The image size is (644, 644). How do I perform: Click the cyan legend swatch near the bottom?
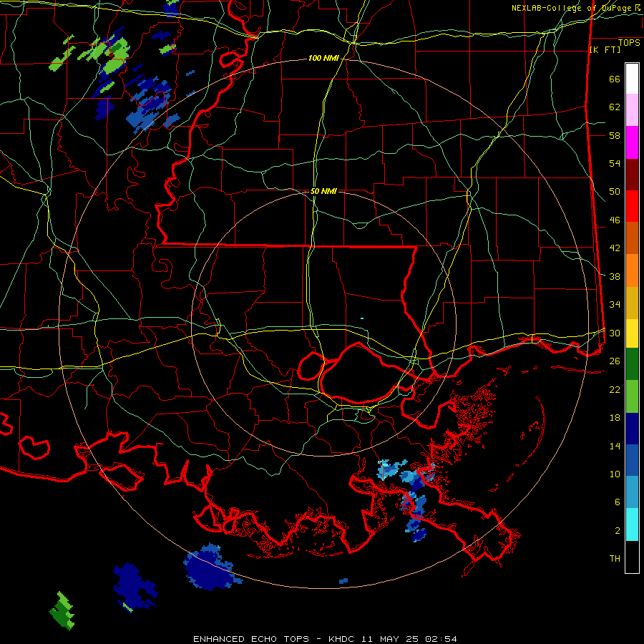click(x=632, y=525)
